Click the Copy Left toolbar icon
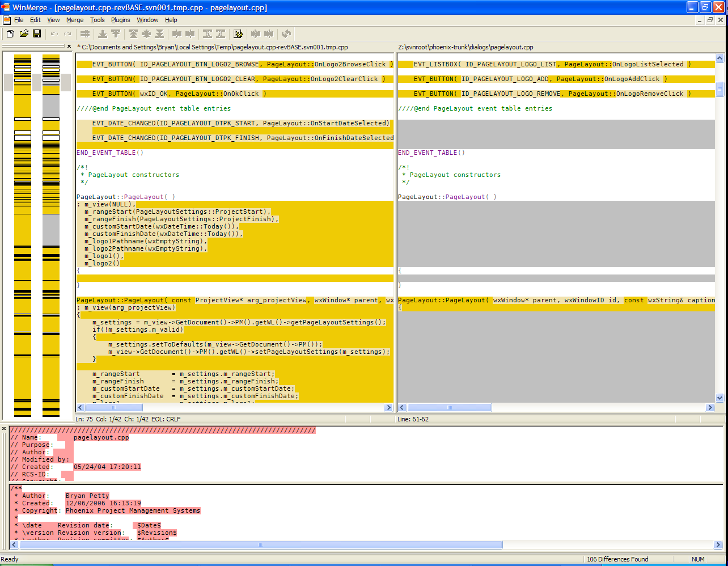728x566 pixels. (x=190, y=34)
